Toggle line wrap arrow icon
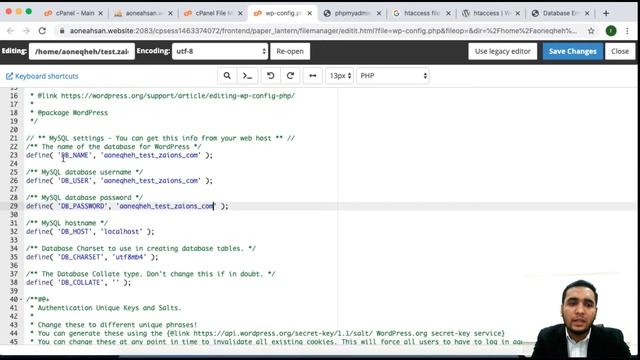Viewport: 640px width, 360px height. tap(313, 76)
